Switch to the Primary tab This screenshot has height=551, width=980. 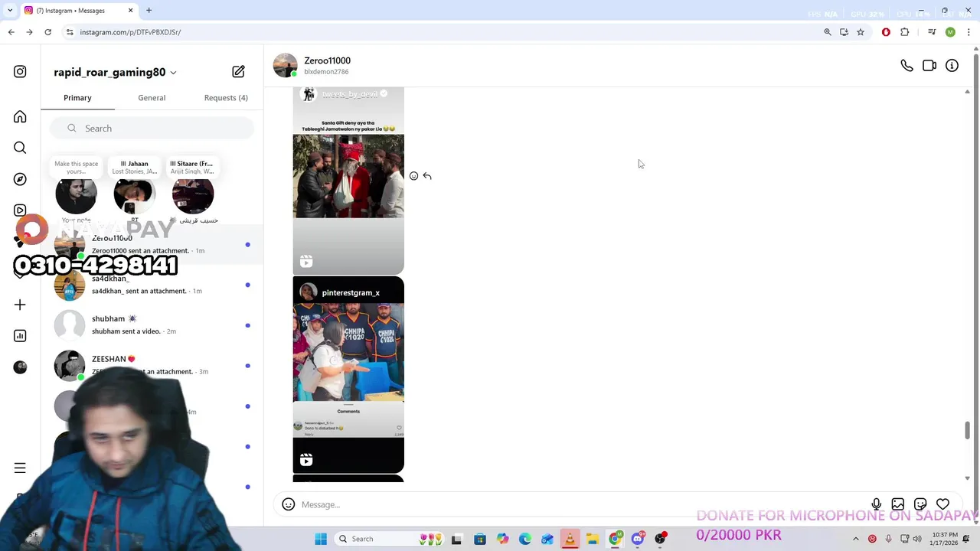pos(77,98)
